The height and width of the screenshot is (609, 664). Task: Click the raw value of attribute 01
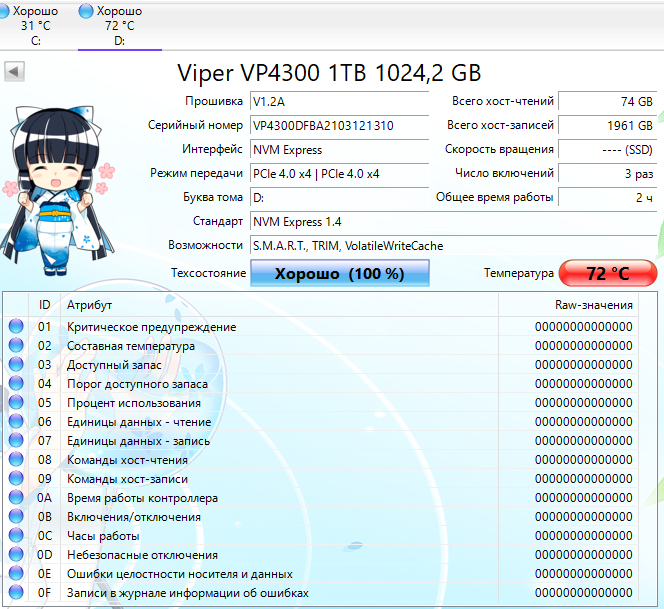[584, 327]
